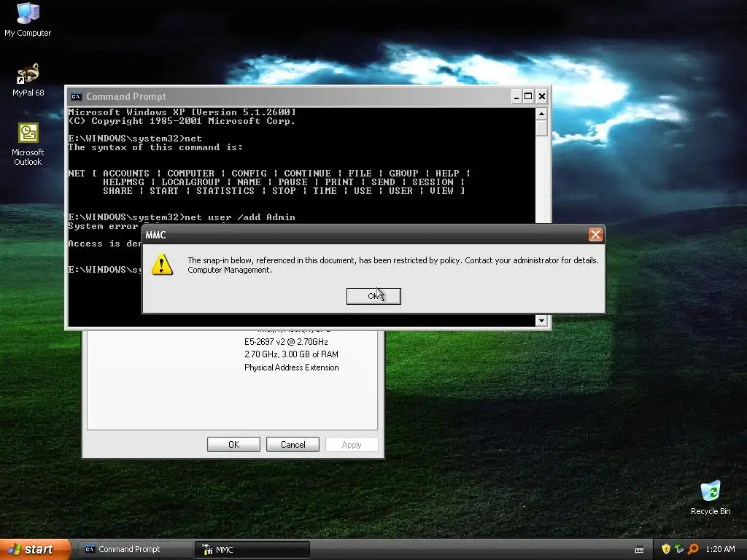Close the MMC warning dialog

coord(595,234)
